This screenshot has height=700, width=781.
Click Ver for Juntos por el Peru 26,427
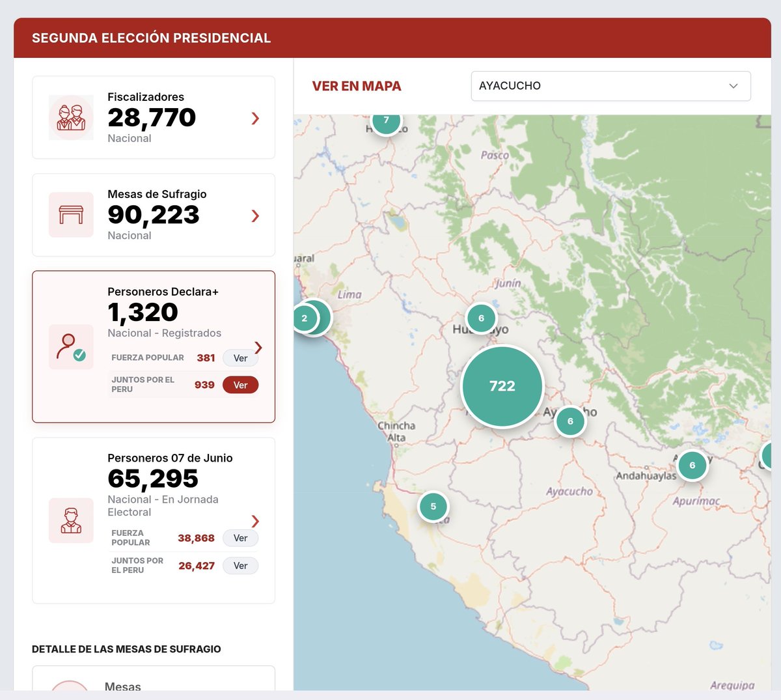click(240, 565)
